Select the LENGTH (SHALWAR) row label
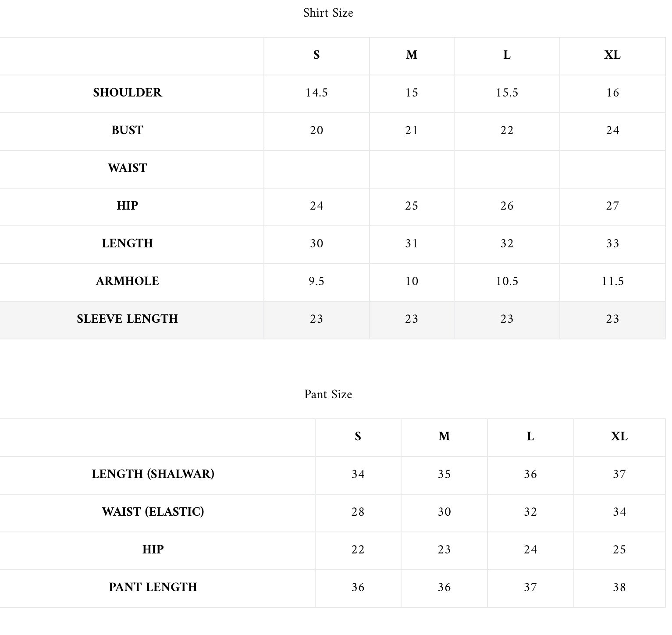Image resolution: width=672 pixels, height=635 pixels. (153, 474)
